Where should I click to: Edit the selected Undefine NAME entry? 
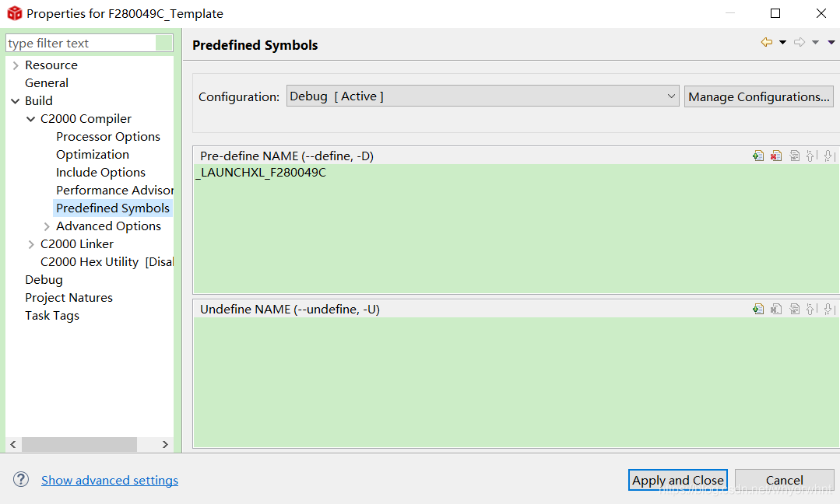[x=795, y=309]
